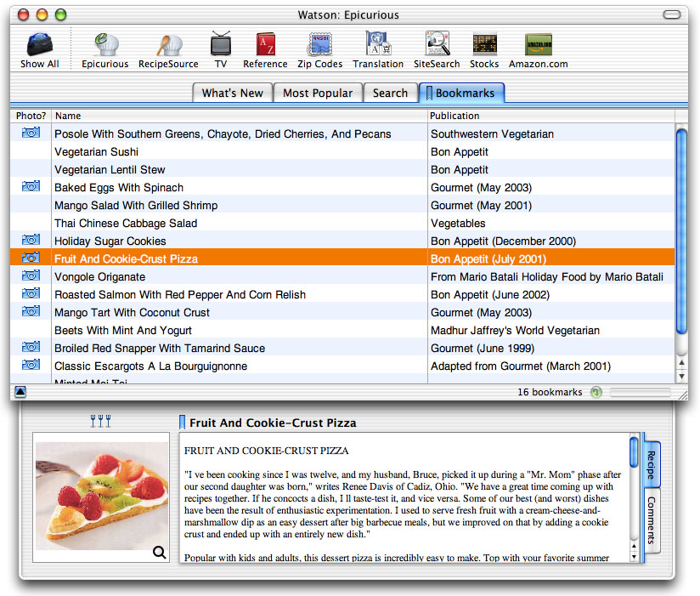This screenshot has height=596, width=700.
Task: Click the window resize grip corner
Action: (683, 394)
